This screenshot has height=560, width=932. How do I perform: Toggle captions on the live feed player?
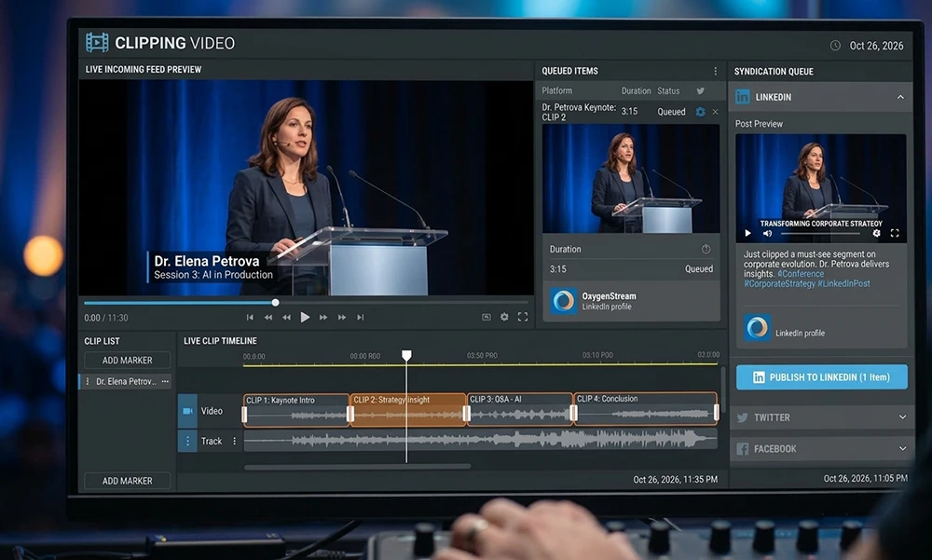coord(487,318)
